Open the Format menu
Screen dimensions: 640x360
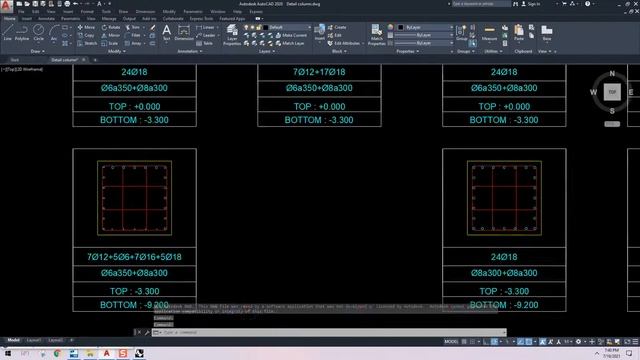point(87,12)
